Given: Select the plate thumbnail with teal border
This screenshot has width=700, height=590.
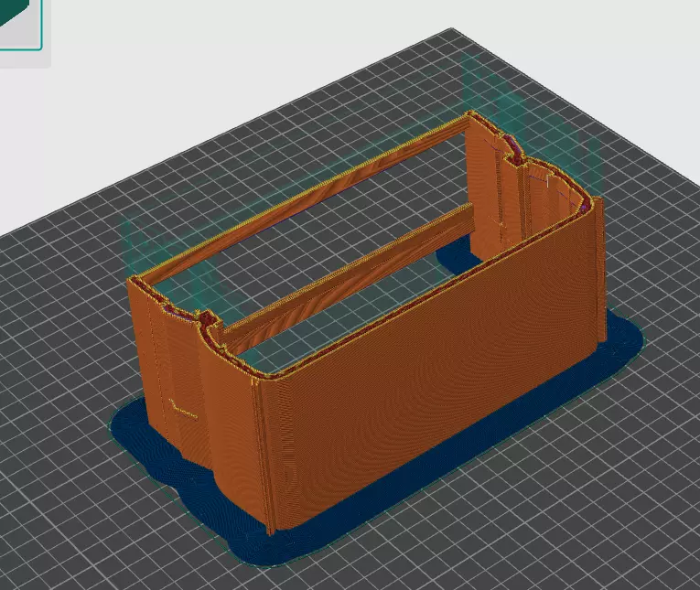Looking at the screenshot, I should coord(20,24).
